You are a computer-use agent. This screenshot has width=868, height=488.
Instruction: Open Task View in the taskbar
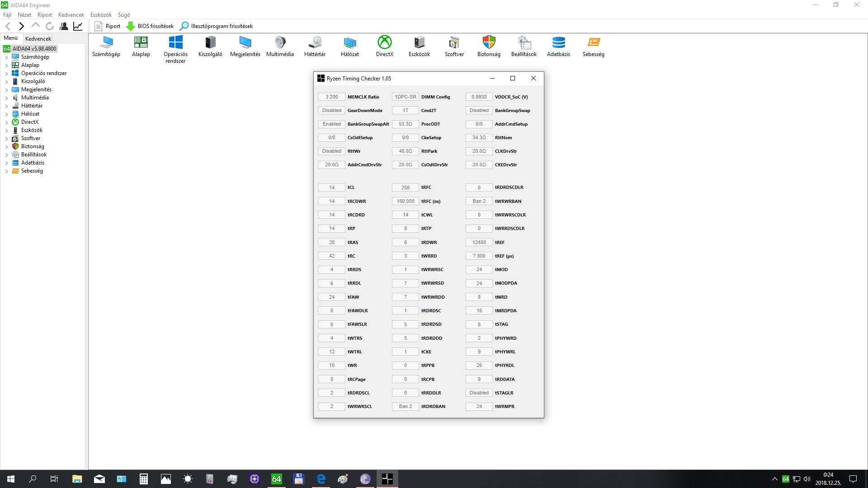tap(54, 479)
